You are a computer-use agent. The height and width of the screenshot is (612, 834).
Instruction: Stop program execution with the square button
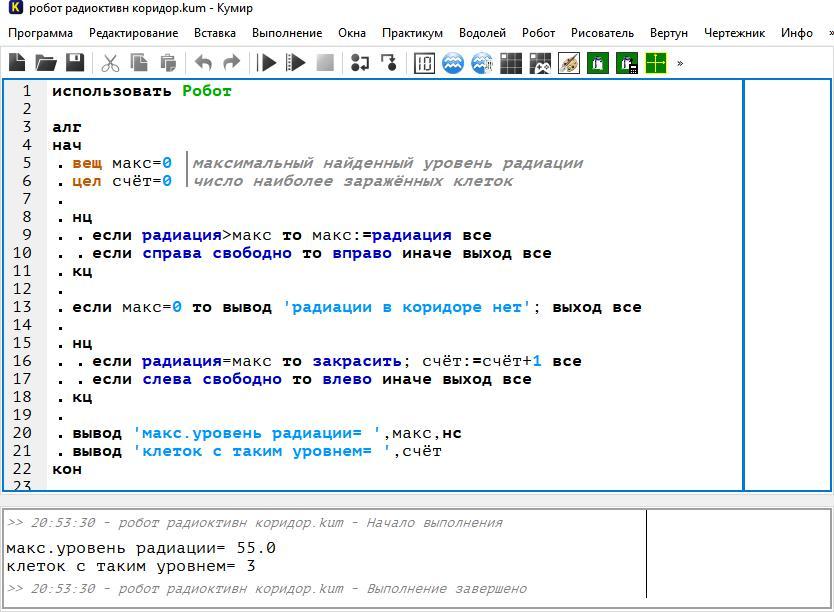tap(325, 63)
